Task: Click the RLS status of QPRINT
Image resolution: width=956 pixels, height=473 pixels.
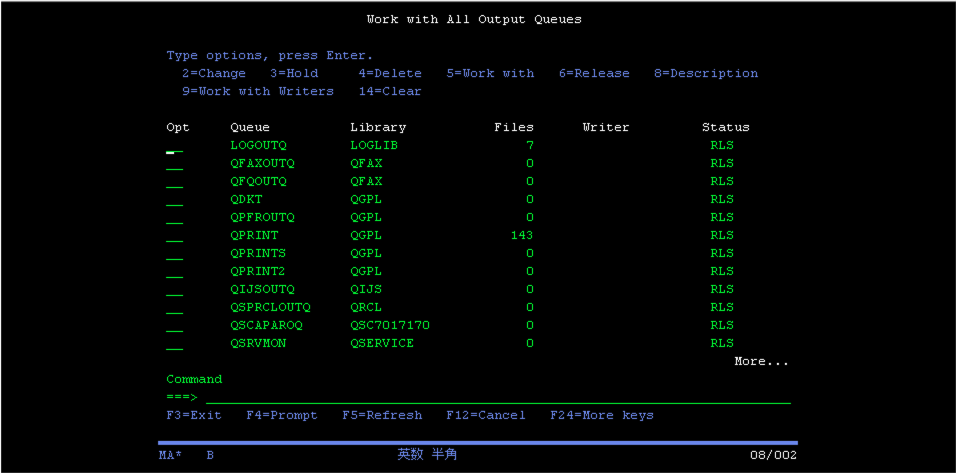Action: [x=722, y=235]
